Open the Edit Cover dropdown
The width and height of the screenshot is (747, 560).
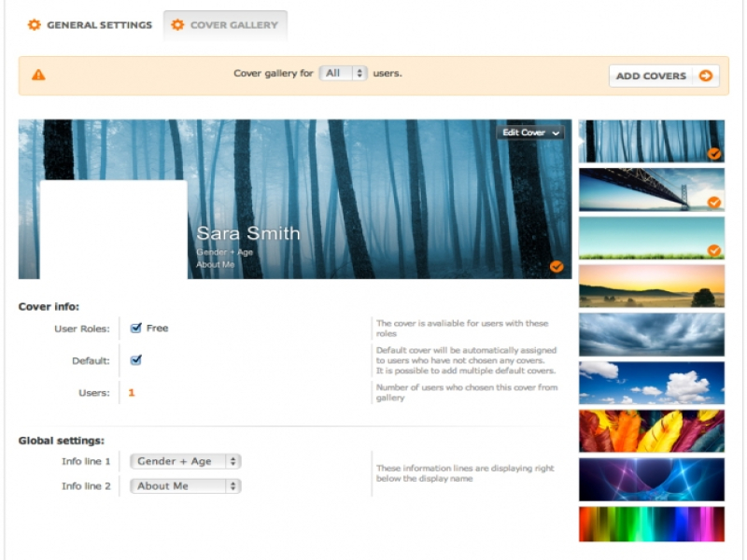[x=530, y=133]
